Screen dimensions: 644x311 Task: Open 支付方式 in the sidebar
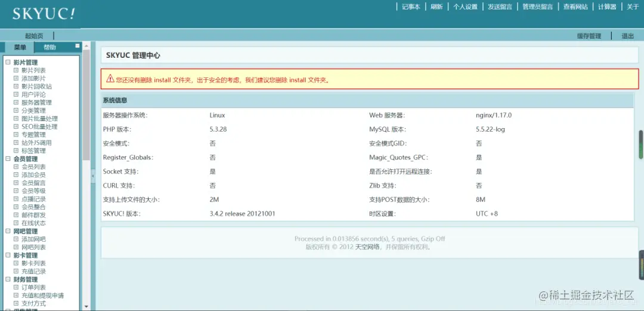(33, 304)
